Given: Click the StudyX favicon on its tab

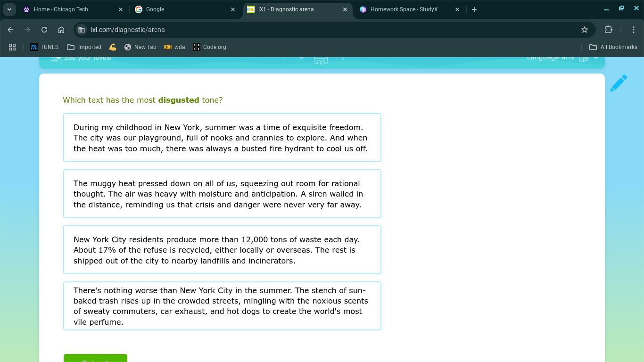Looking at the screenshot, I should pyautogui.click(x=363, y=9).
